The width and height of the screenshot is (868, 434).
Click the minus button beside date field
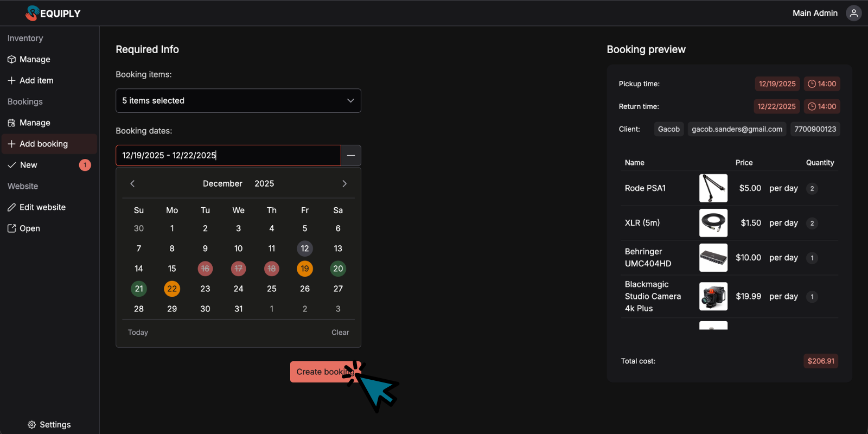click(351, 155)
